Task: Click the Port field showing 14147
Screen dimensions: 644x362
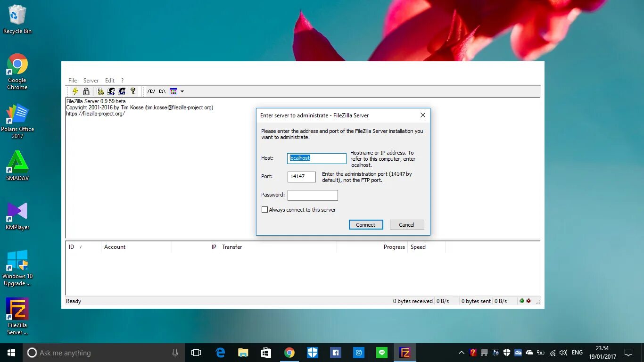Action: tap(302, 177)
